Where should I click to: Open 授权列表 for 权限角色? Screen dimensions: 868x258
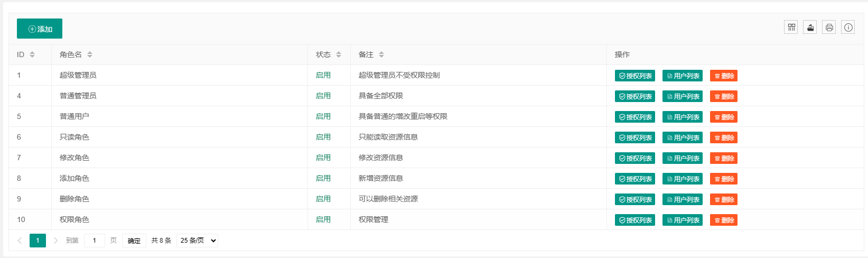tap(635, 220)
